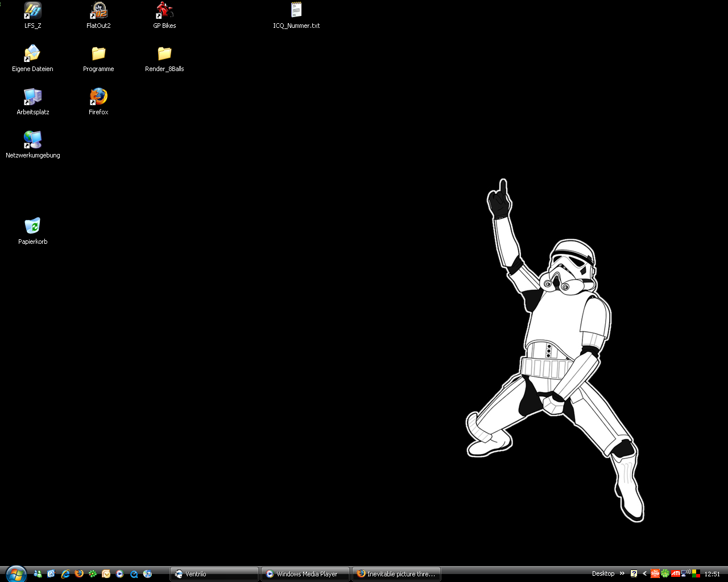728x582 pixels.
Task: Launch QuickTime from the quick launch bar
Action: (134, 574)
